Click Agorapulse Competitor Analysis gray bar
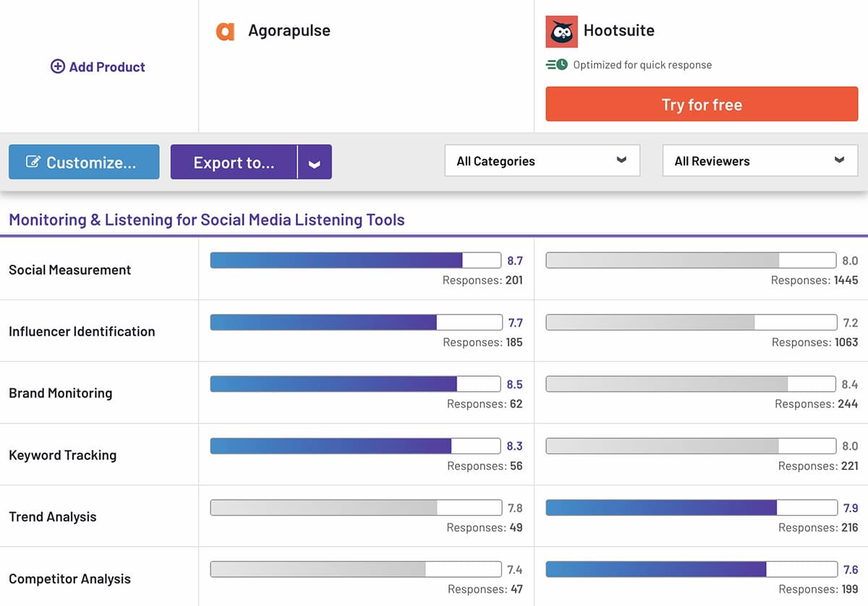The height and width of the screenshot is (606, 868). pos(356,569)
